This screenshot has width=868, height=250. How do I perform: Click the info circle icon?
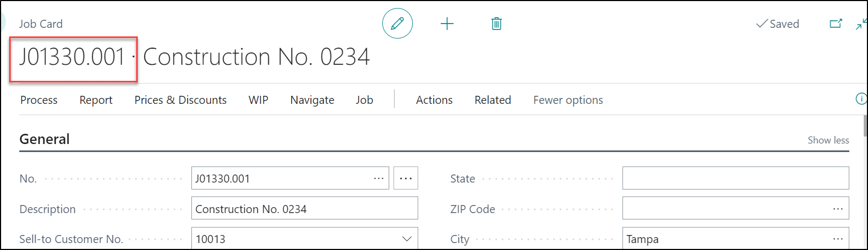pyautogui.click(x=861, y=99)
